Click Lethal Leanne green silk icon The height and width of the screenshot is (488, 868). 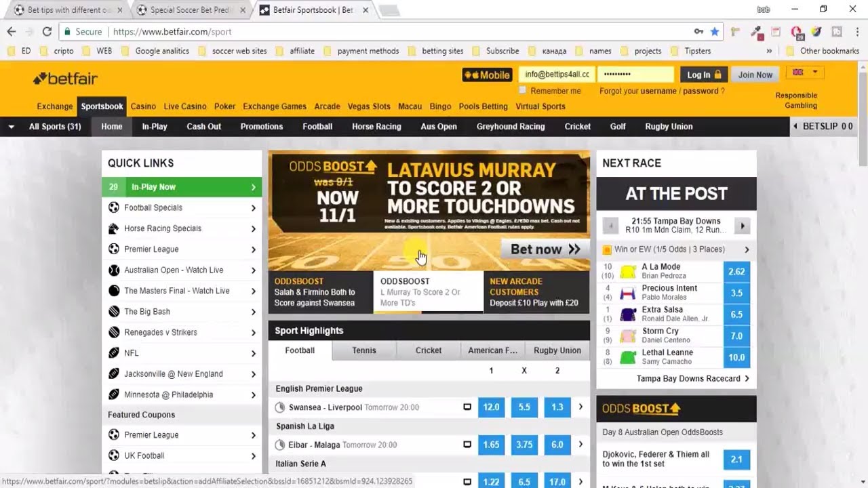(x=628, y=357)
